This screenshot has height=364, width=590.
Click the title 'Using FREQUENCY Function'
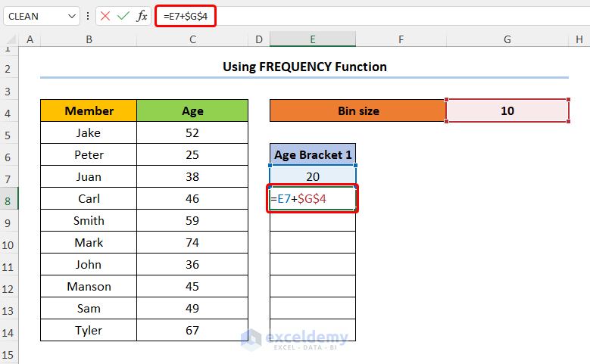[x=304, y=67]
